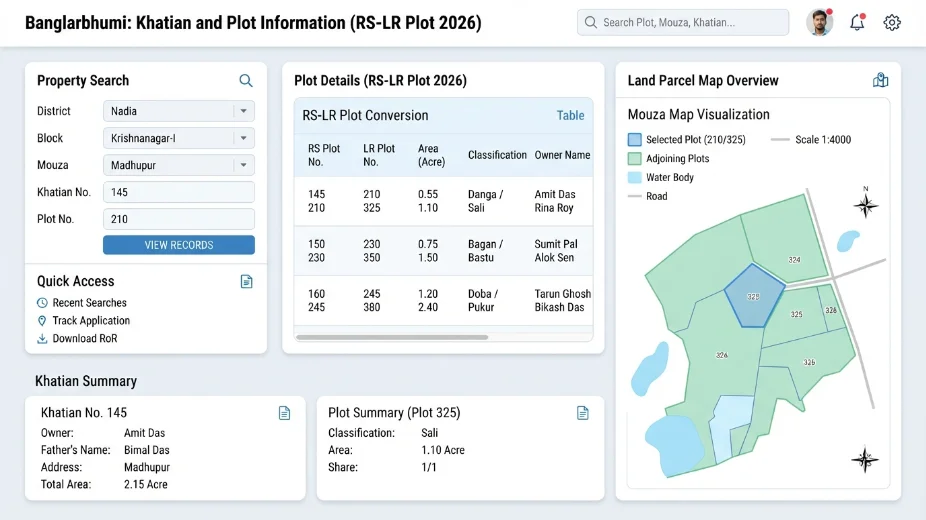
Task: Click the Track Application pin icon
Action: tap(42, 320)
